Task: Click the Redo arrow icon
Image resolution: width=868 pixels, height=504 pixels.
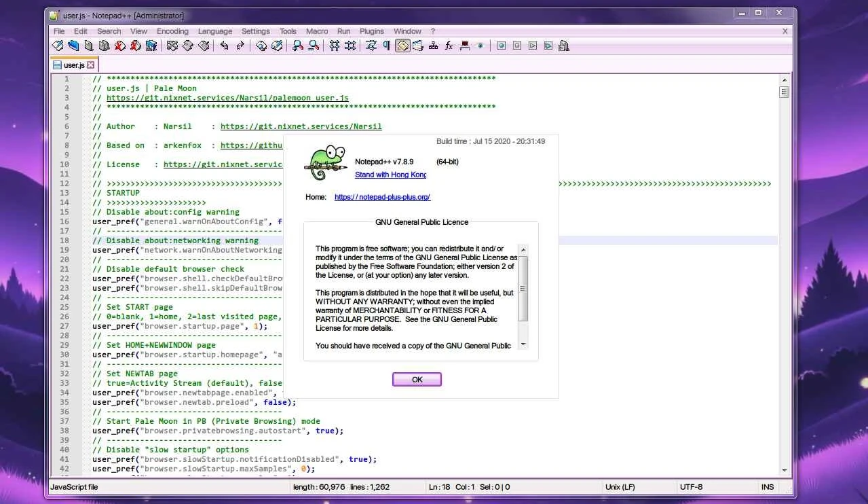Action: click(240, 46)
